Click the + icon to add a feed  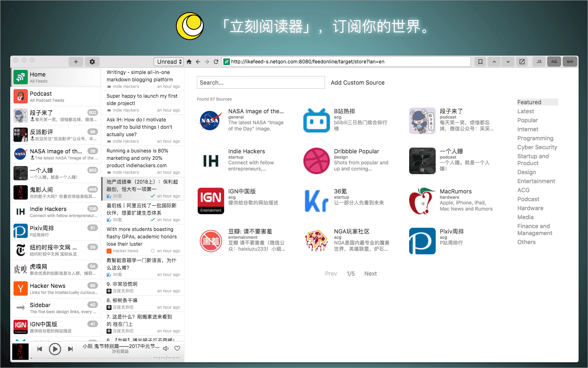pos(76,61)
